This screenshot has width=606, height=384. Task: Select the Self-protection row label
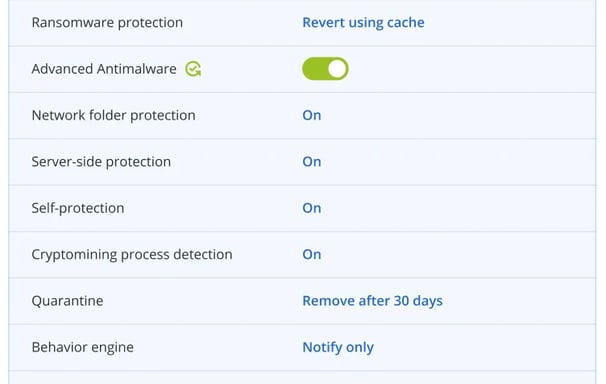tap(78, 208)
